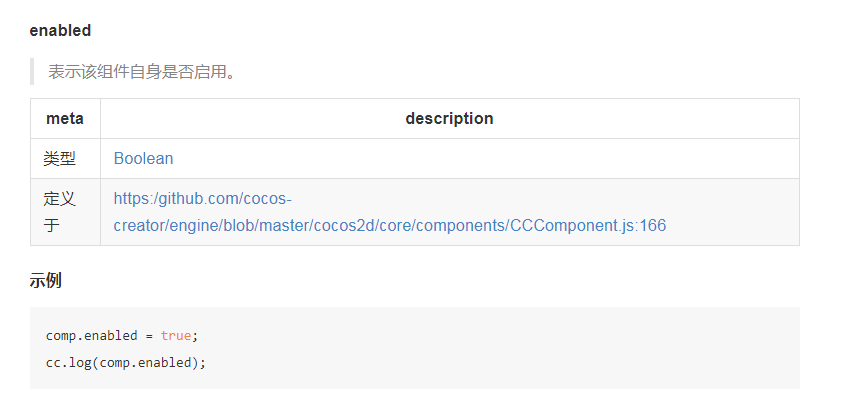This screenshot has width=846, height=408.
Task: Click the first line of the GitHub URL
Action: click(x=202, y=198)
